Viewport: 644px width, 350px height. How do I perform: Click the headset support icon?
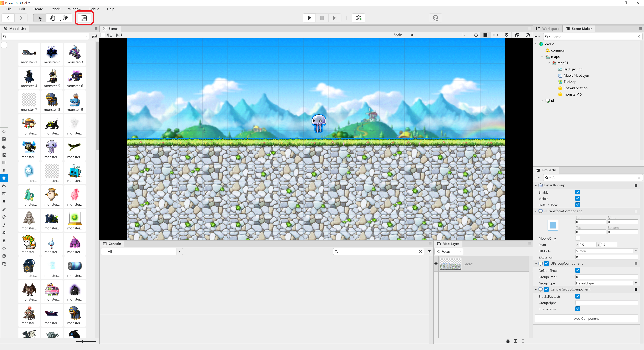[435, 18]
